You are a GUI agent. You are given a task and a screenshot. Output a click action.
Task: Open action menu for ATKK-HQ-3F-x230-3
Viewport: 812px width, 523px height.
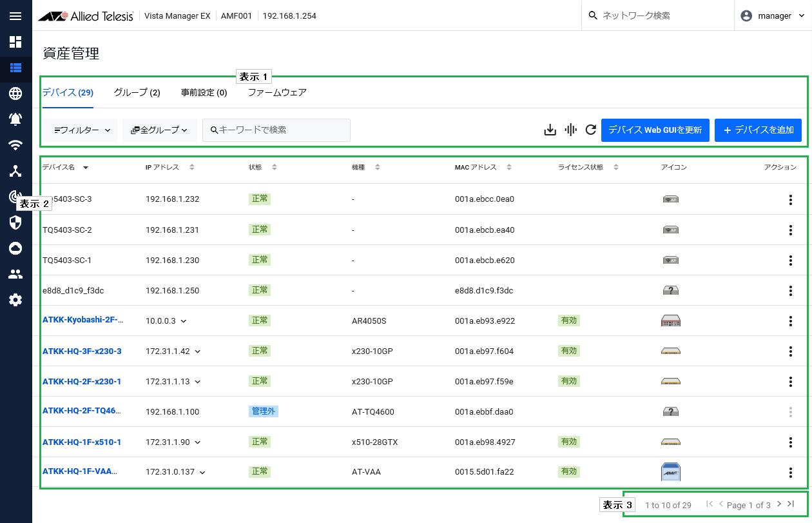tap(791, 351)
